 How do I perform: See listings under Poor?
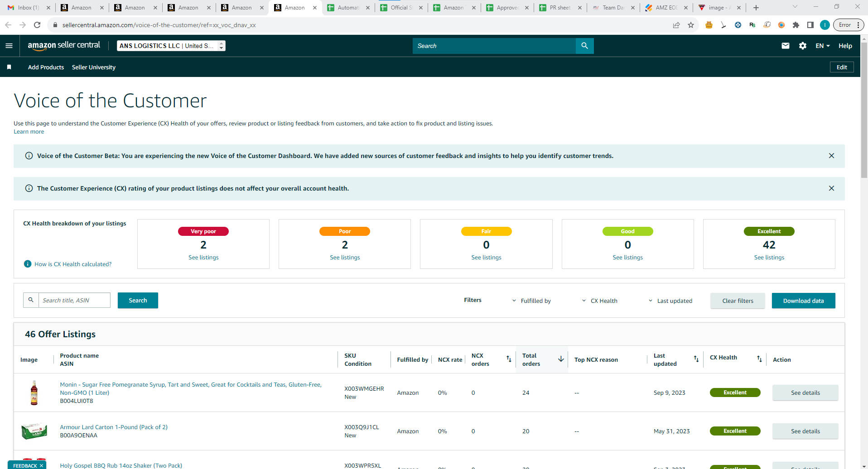click(345, 257)
